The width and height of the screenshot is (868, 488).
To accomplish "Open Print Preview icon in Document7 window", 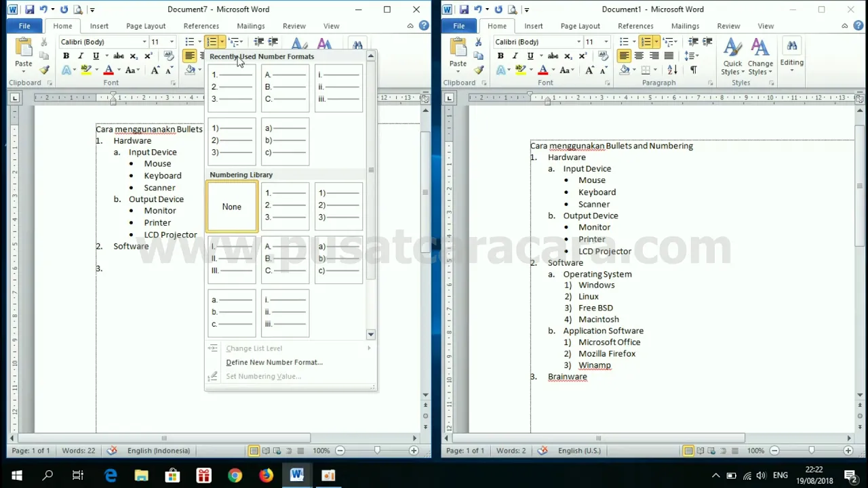I will 78,9.
